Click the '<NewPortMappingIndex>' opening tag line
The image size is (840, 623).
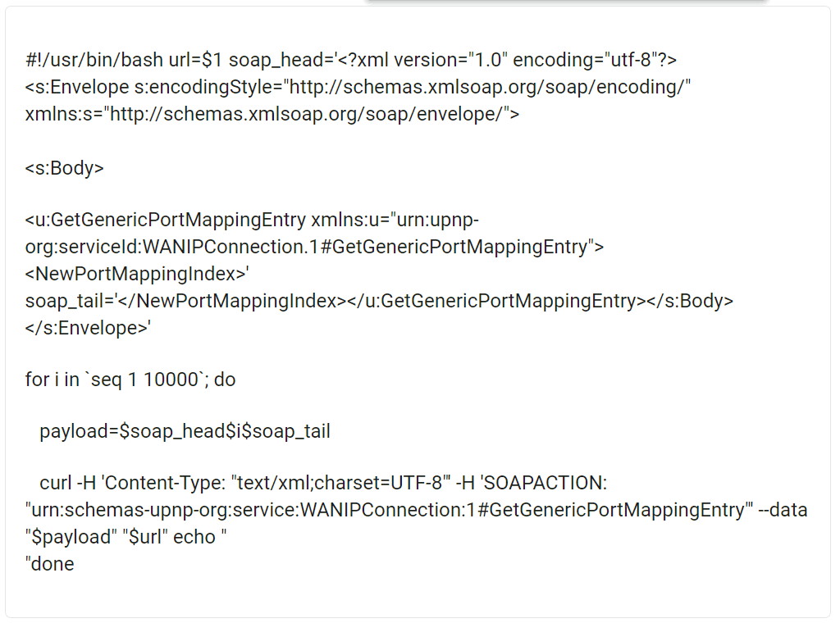137,274
